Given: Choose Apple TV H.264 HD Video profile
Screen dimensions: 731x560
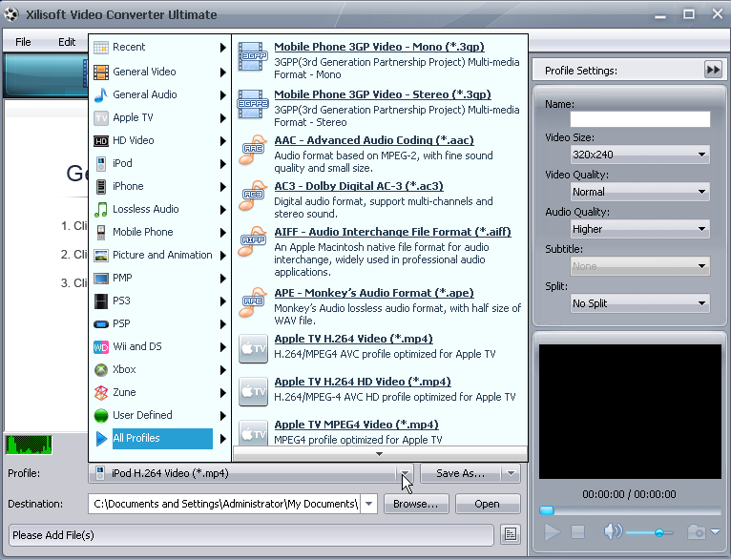Looking at the screenshot, I should click(363, 382).
